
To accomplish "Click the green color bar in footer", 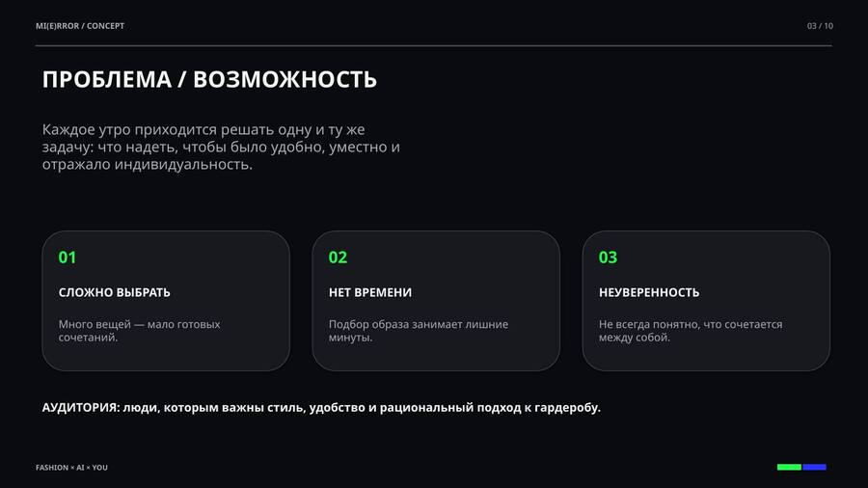I will 789,467.
